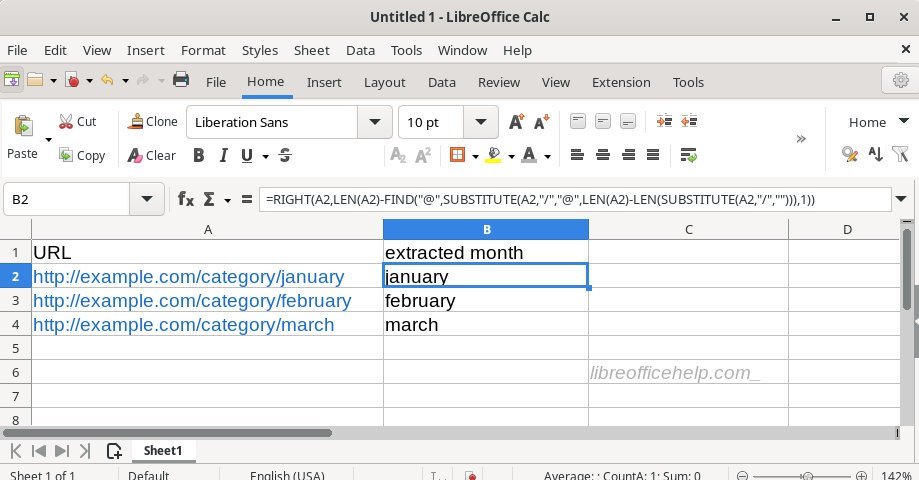Center text horizontally
Screen dimensions: 919x480
tap(603, 155)
